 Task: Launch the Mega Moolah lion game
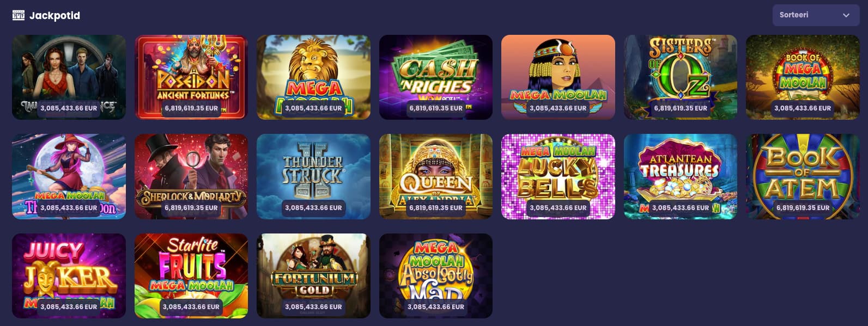pyautogui.click(x=313, y=77)
